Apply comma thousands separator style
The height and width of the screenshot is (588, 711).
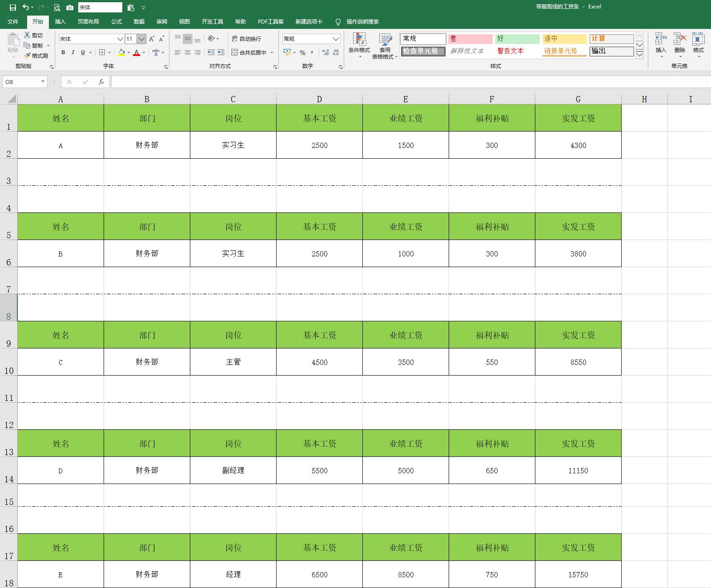click(312, 52)
